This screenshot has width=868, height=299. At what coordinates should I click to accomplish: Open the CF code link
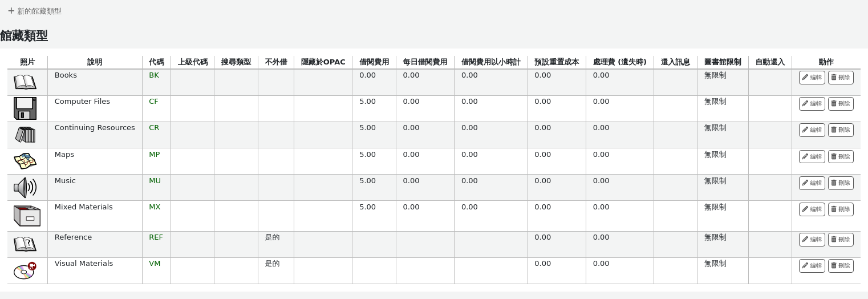[153, 102]
